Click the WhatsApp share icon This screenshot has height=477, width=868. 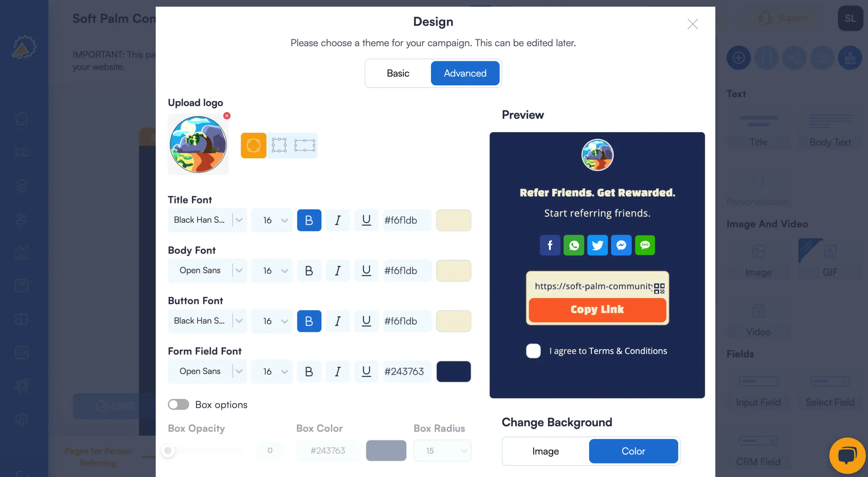(574, 245)
